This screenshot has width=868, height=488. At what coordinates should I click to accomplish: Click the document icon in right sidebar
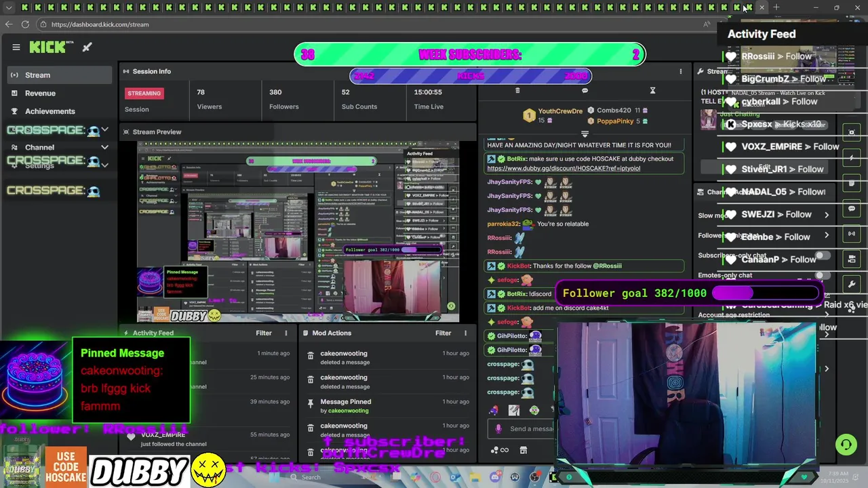[x=852, y=183]
